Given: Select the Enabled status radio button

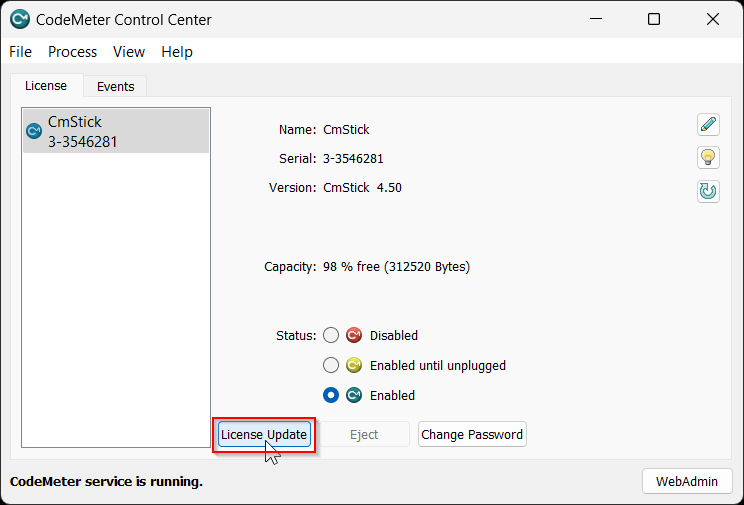Looking at the screenshot, I should [x=331, y=396].
